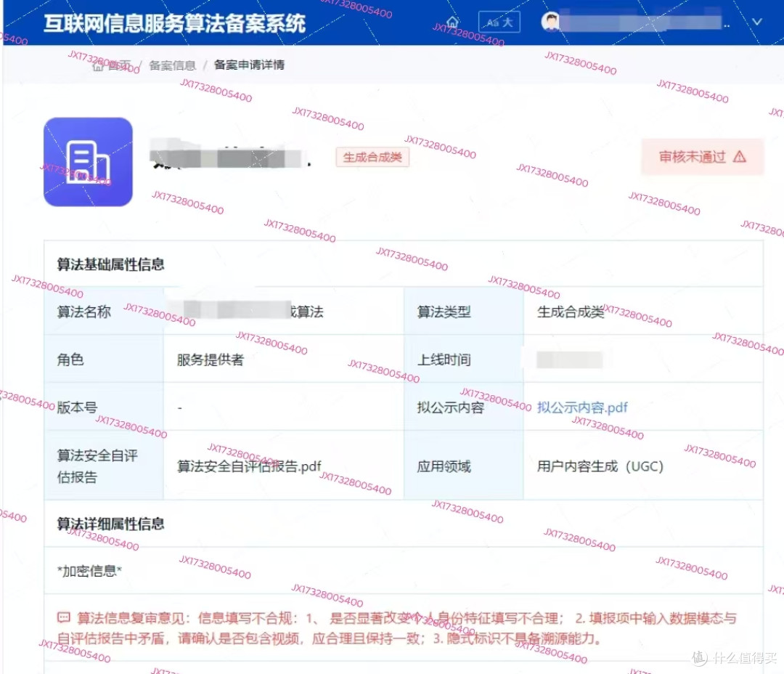Click the 角色 label cell
784x674 pixels.
pos(104,359)
